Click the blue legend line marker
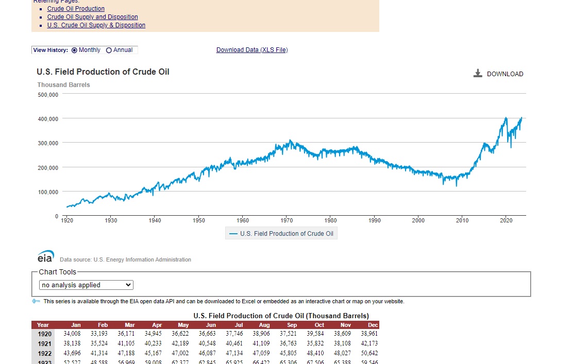Screen dimensions: 588x364 pyautogui.click(x=233, y=234)
